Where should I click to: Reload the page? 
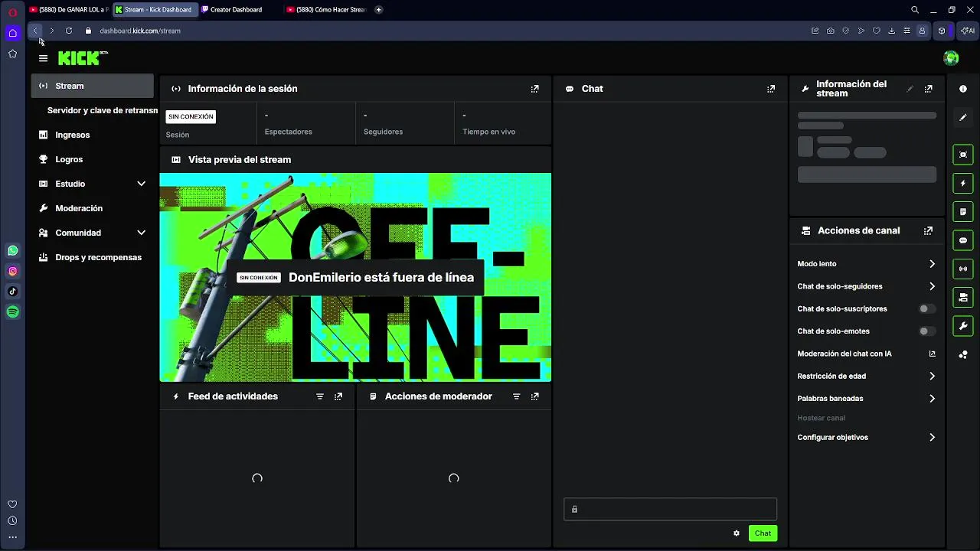pyautogui.click(x=69, y=31)
